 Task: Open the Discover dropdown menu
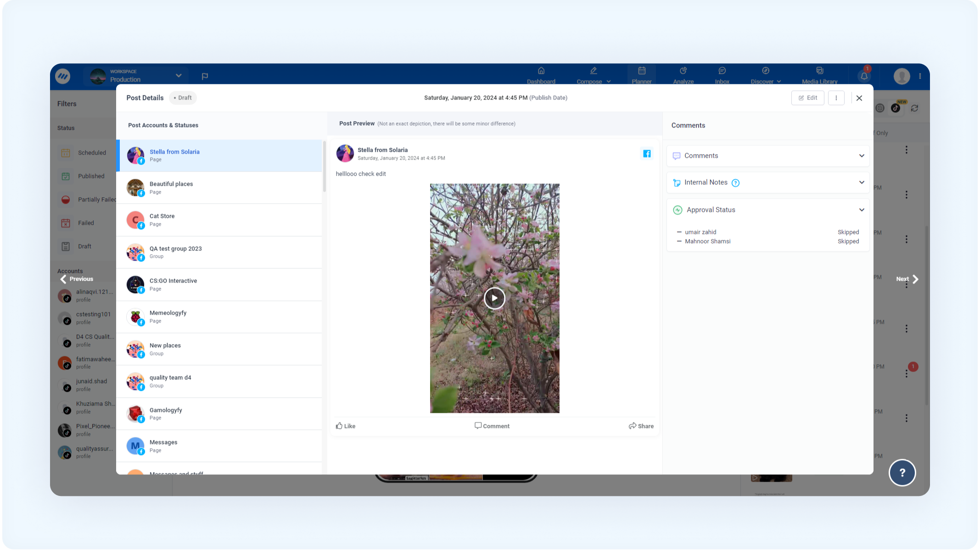click(765, 76)
